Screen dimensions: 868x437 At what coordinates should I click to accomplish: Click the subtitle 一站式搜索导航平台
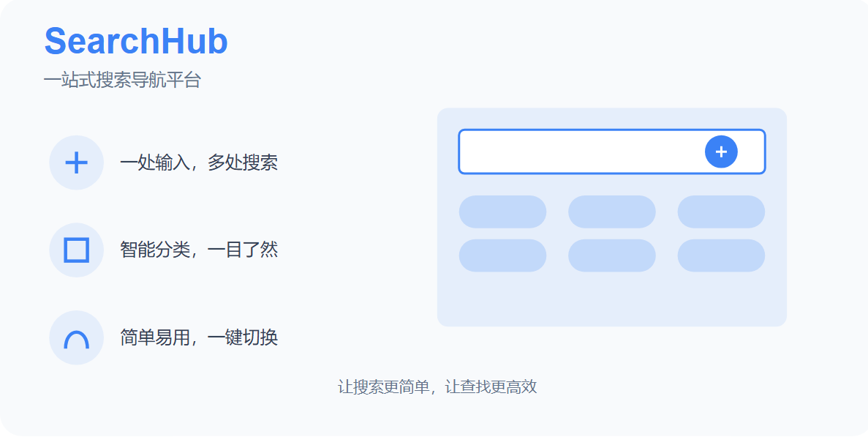(122, 81)
